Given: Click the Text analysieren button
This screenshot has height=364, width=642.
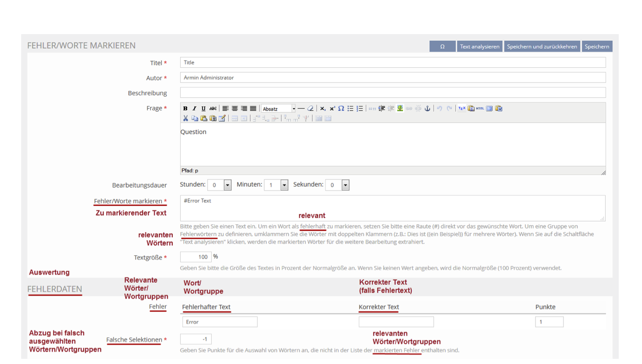Looking at the screenshot, I should (x=480, y=47).
